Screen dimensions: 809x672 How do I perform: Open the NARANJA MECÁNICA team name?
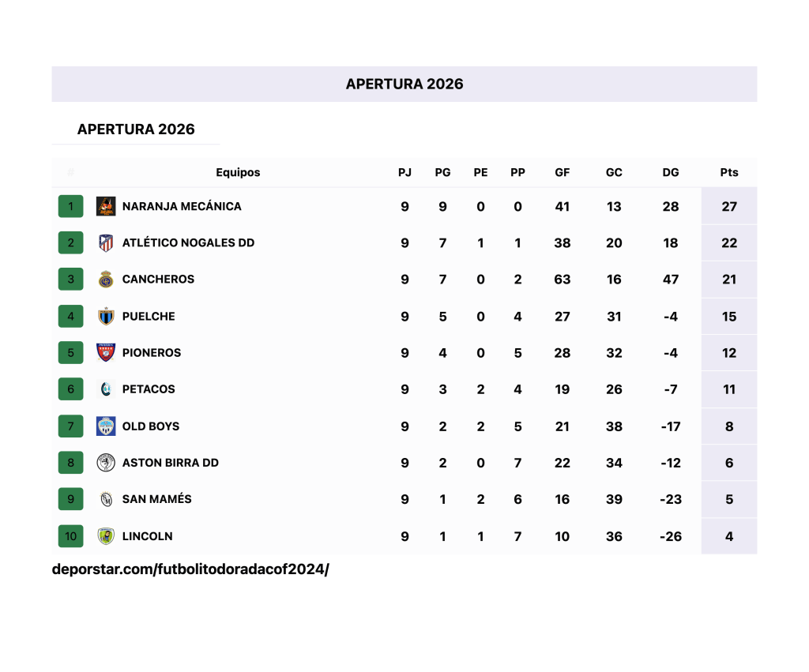[182, 206]
